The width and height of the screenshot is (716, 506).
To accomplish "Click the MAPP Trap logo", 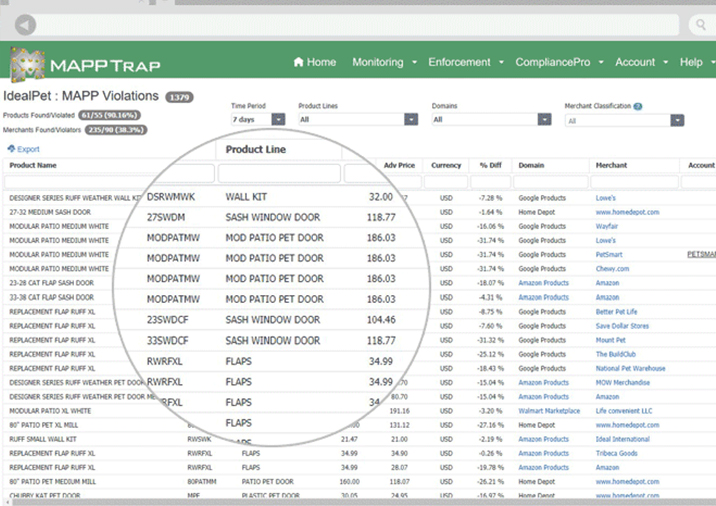I will pyautogui.click(x=86, y=64).
